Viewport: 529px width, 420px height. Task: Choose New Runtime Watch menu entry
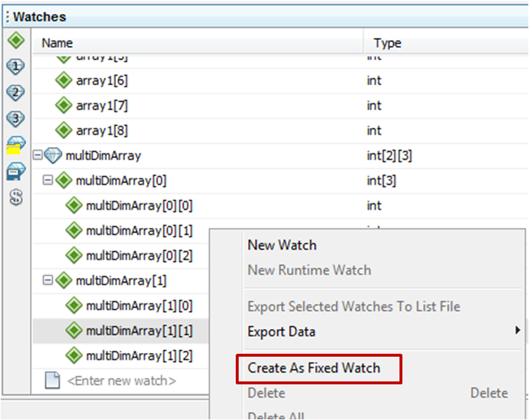(x=309, y=270)
